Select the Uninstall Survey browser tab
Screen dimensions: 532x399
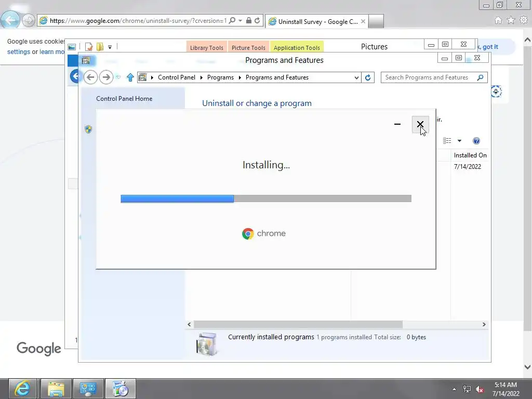click(317, 21)
